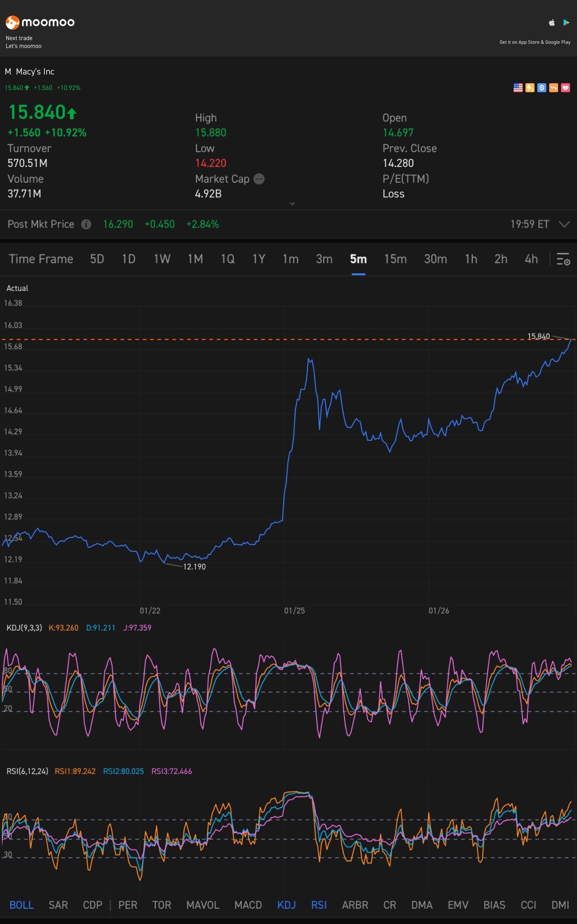The image size is (577, 924).
Task: Enable the DMI indicator
Action: tap(560, 905)
